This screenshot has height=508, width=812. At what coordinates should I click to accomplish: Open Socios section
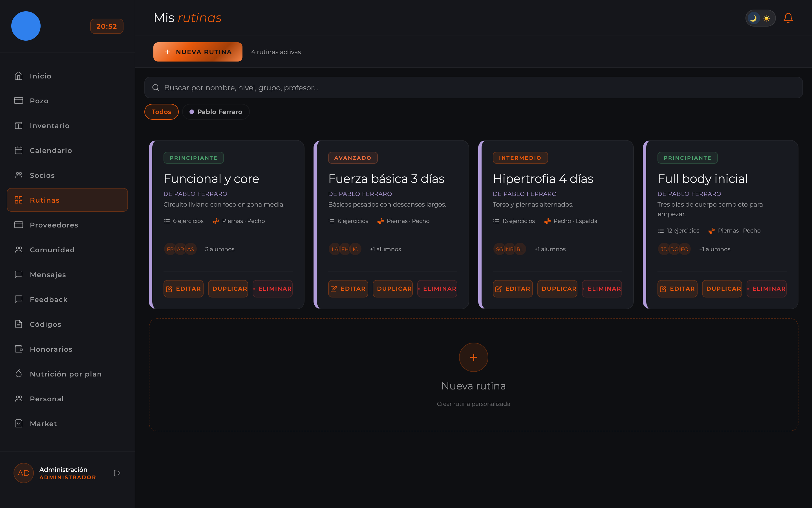click(x=67, y=175)
